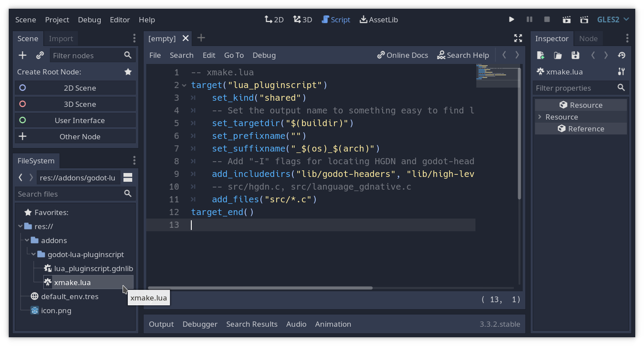Viewport: 644px width, 346px height.
Task: Click the Play Custom Scene icon
Action: 584,20
